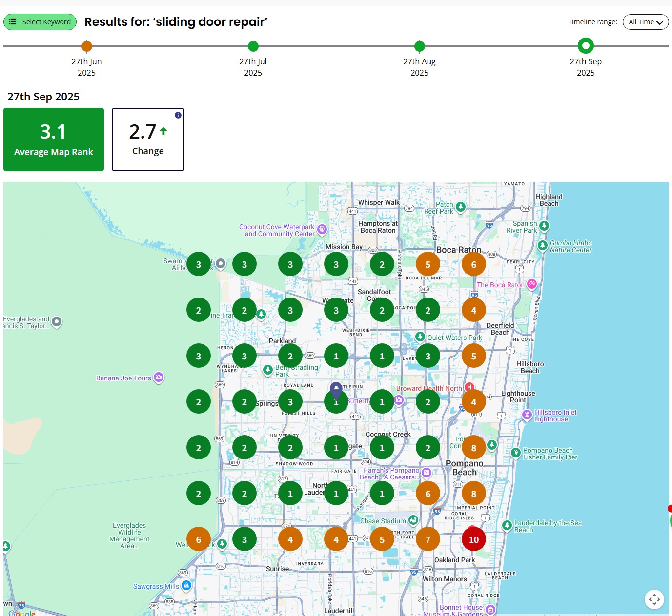Click the map fullscreen/recenter icon
The image size is (672, 616).
tap(654, 599)
